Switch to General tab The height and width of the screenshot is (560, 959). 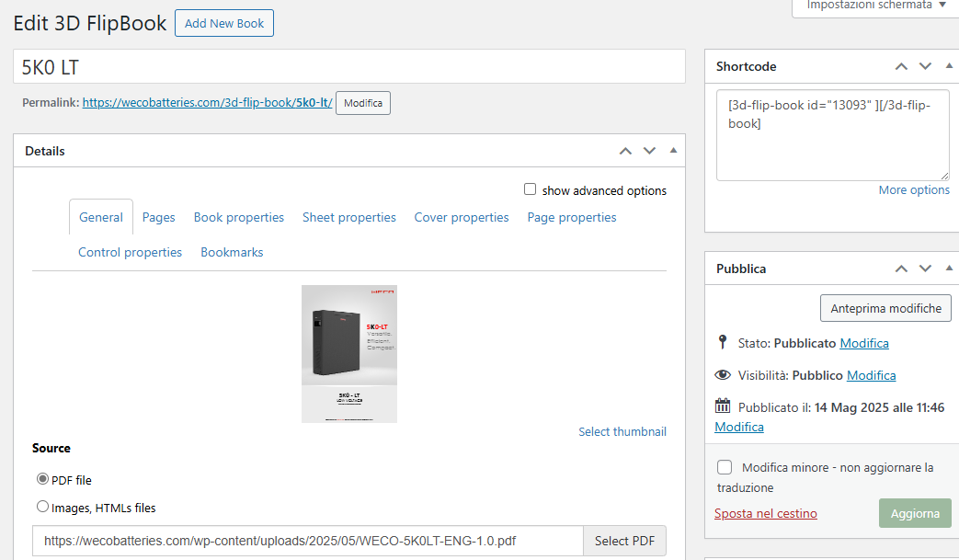click(x=101, y=218)
